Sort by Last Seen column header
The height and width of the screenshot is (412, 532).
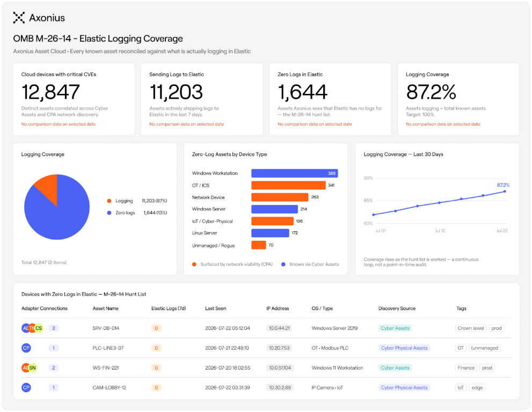(x=215, y=308)
